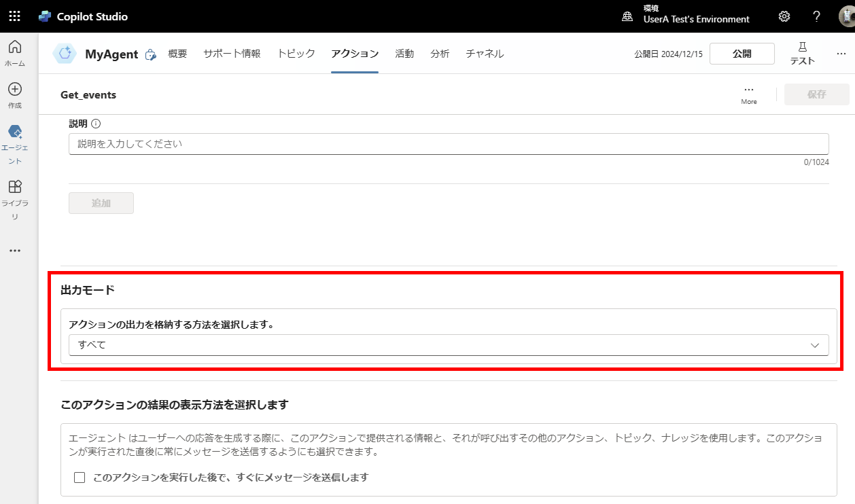Open the 概要 tab

177,54
